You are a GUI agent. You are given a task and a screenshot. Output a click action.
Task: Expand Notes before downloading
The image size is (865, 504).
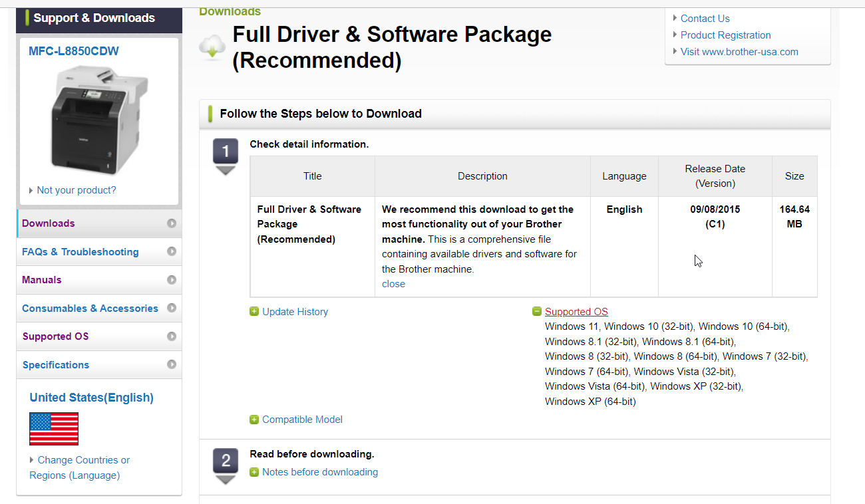pyautogui.click(x=319, y=472)
